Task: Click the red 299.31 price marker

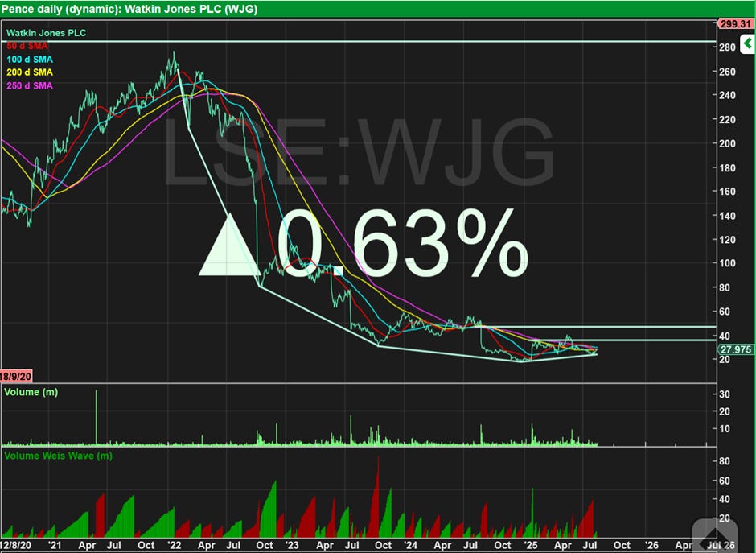Action: [x=736, y=24]
